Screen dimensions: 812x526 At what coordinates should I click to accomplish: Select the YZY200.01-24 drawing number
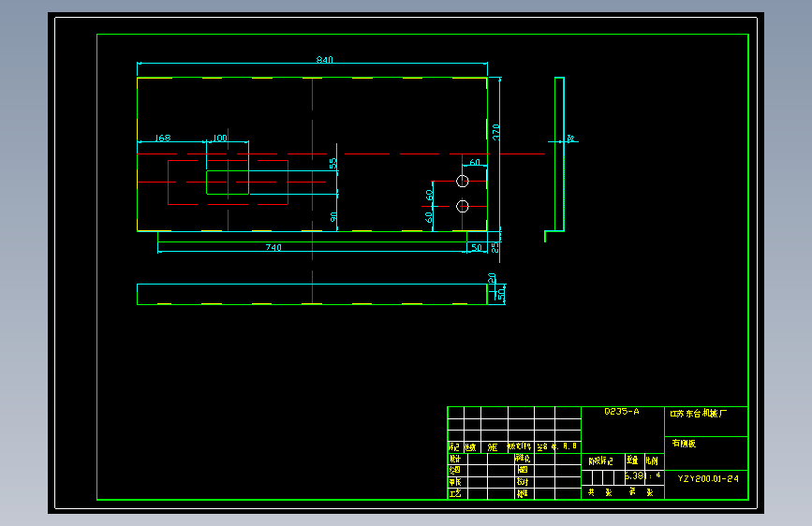click(x=708, y=479)
